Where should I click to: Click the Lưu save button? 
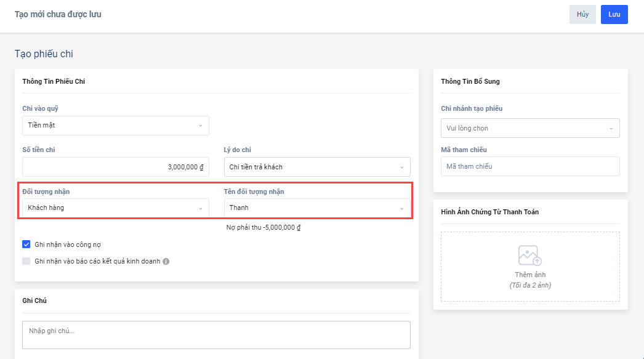tap(614, 14)
